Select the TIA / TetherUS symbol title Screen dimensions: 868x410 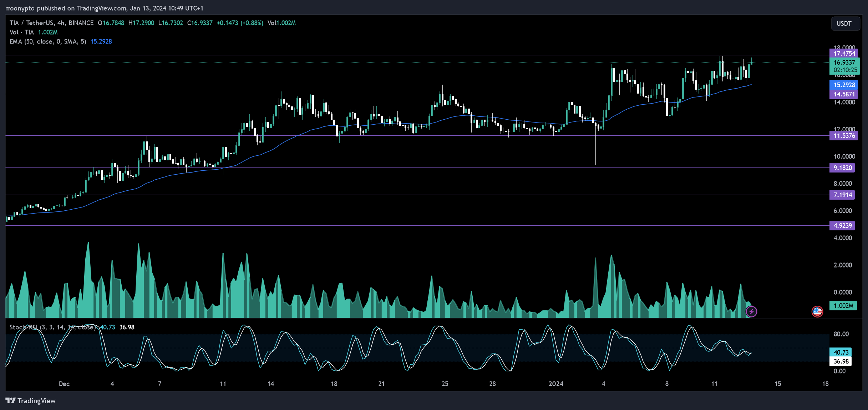[51, 23]
